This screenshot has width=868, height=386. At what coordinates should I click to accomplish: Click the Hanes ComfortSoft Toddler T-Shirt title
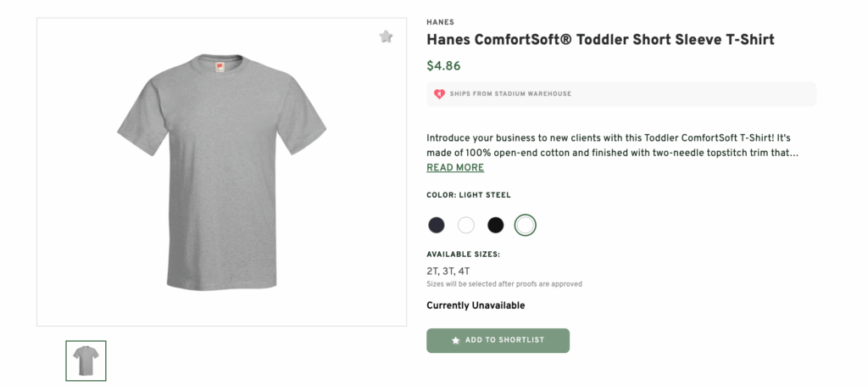point(600,40)
